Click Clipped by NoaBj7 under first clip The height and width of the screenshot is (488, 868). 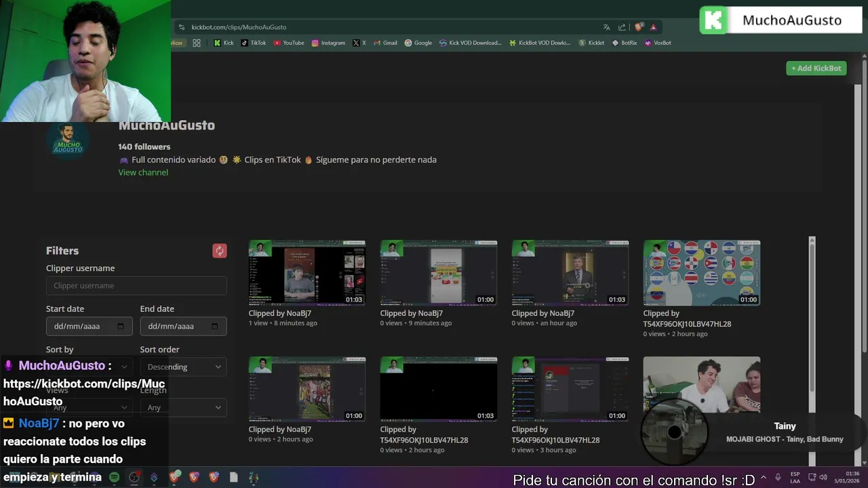coord(280,313)
